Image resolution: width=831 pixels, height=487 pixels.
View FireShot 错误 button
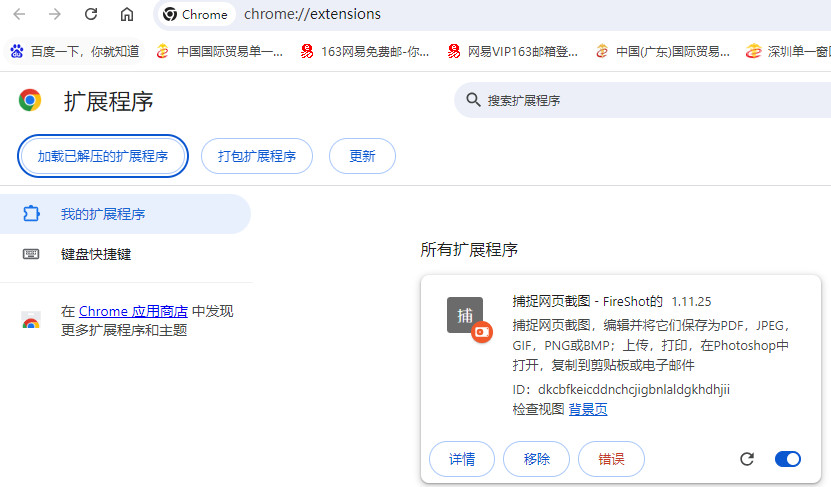pos(611,459)
